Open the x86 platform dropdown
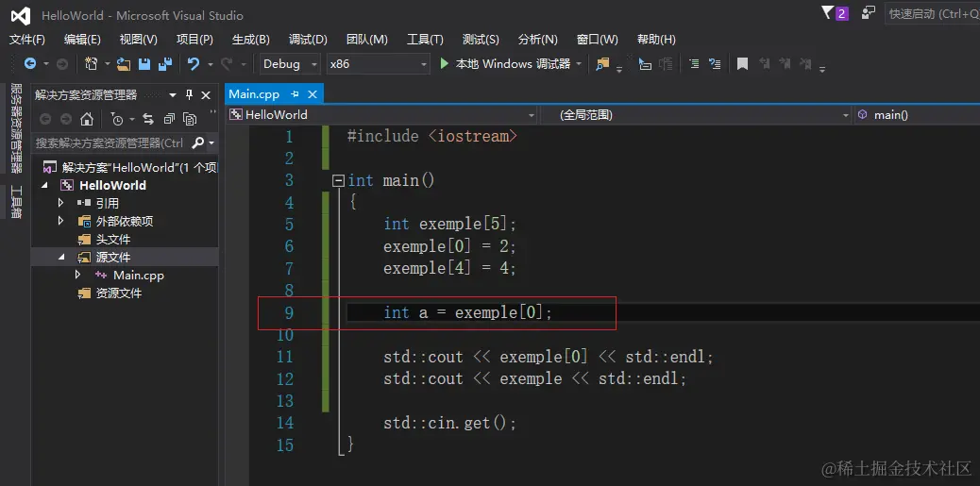The height and width of the screenshot is (486, 980). (x=379, y=64)
